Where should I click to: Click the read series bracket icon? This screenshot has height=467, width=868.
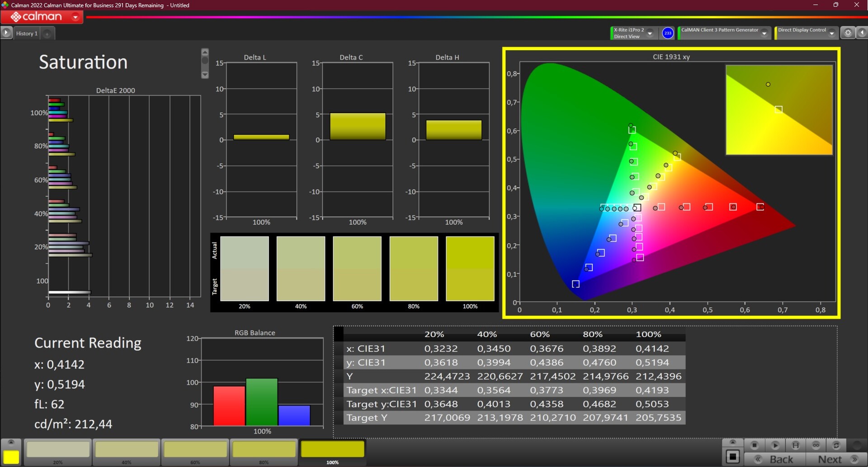pos(796,445)
